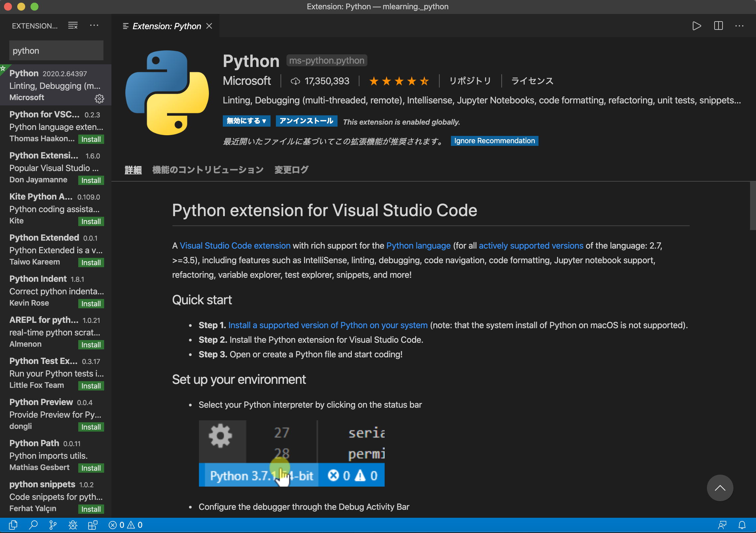The height and width of the screenshot is (533, 756).
Task: Open Install a supported version of Python link
Action: point(328,325)
